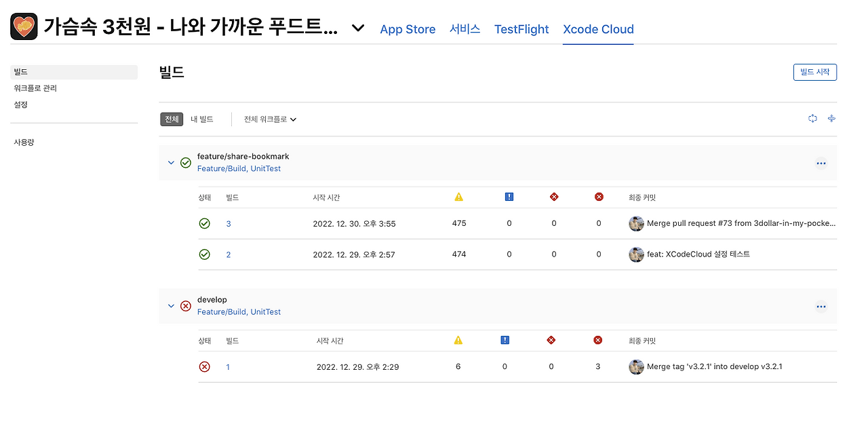Viewport: 868px width, 422px height.
Task: Click test failure diamond column icon in develop table
Action: tap(551, 340)
